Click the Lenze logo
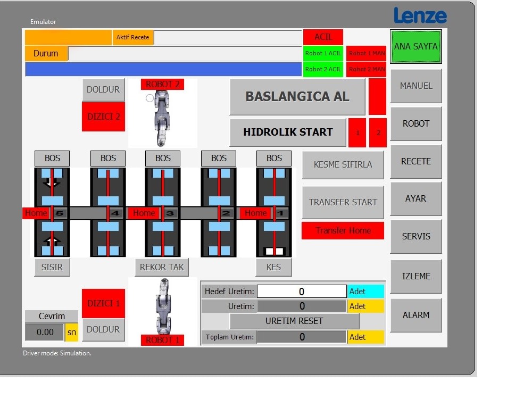The height and width of the screenshot is (399, 532). pos(420,16)
